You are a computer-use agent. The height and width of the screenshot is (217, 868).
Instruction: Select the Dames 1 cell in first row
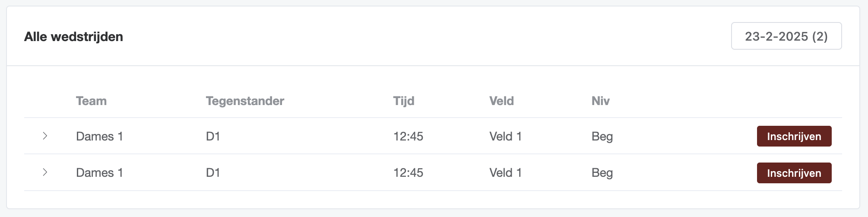(100, 136)
